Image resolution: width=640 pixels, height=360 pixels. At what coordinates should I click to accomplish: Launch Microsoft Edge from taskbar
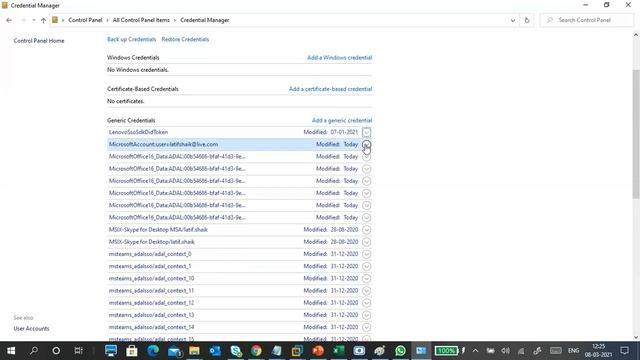[x=153, y=351]
